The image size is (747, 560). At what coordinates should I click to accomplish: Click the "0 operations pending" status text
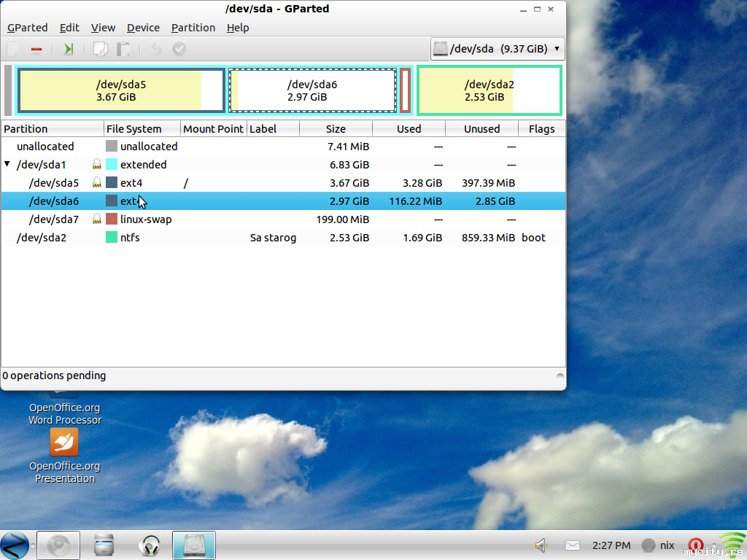(x=54, y=376)
